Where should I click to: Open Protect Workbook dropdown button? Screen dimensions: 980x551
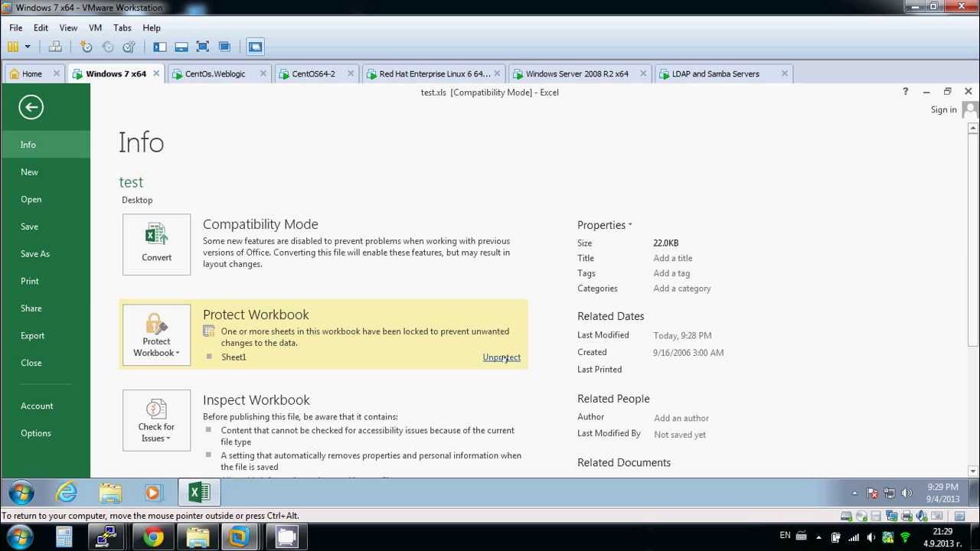tap(156, 335)
